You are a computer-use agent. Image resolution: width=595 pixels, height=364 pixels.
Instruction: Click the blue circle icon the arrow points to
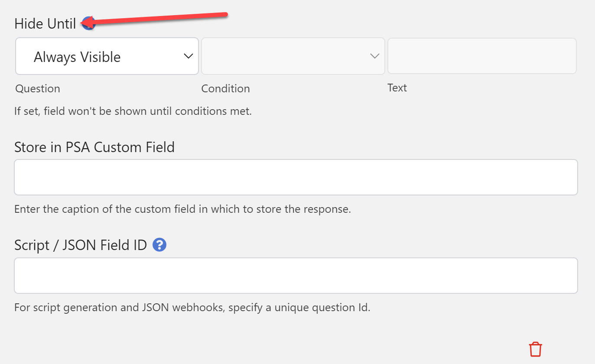pos(88,23)
